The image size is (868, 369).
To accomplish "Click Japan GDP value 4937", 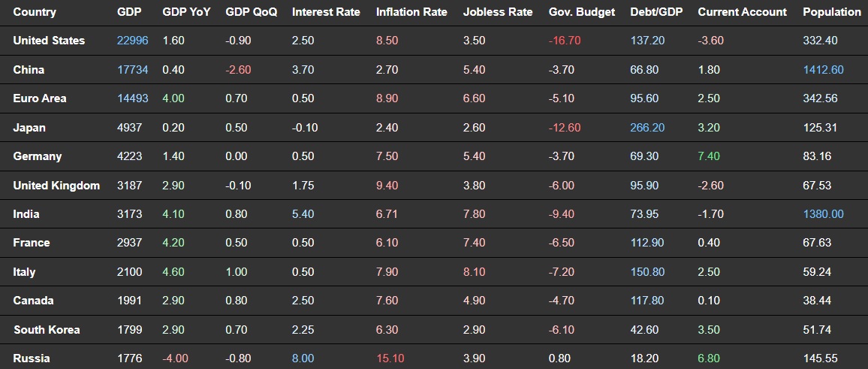I will tap(130, 128).
